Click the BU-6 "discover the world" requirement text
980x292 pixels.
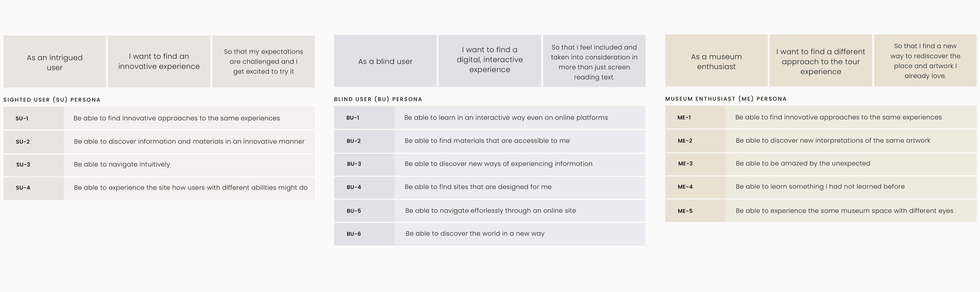(x=475, y=234)
